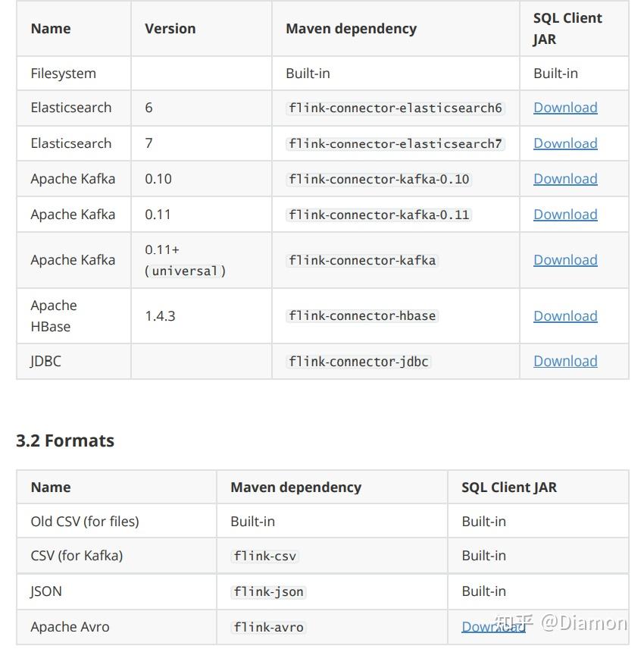Select flink-connector-elasticsearch7 dependency text
Screen dimensions: 644x649
395,144
